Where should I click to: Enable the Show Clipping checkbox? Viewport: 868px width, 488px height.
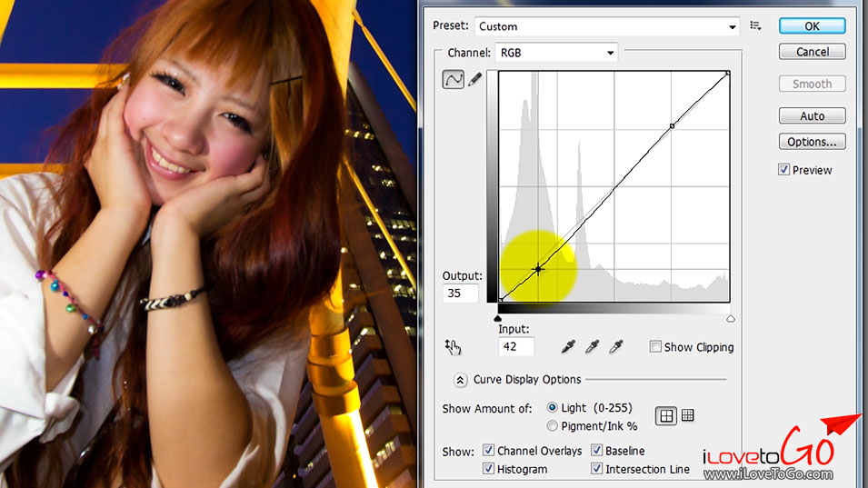[655, 346]
